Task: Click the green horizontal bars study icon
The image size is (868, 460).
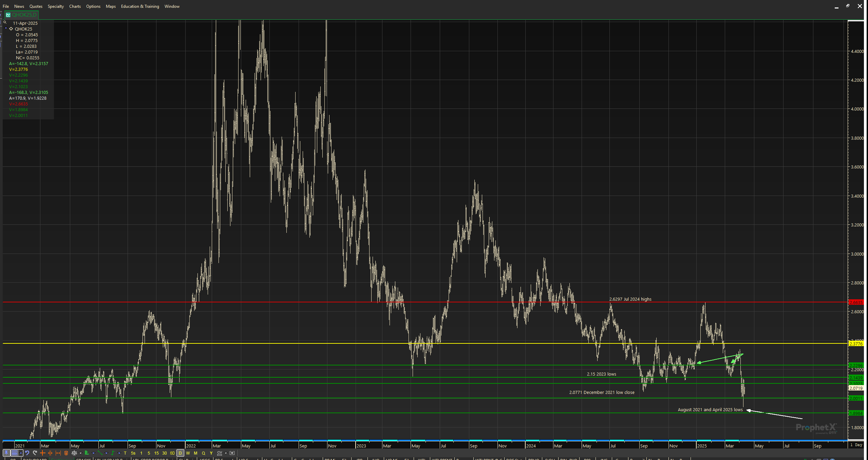Action: [x=87, y=453]
